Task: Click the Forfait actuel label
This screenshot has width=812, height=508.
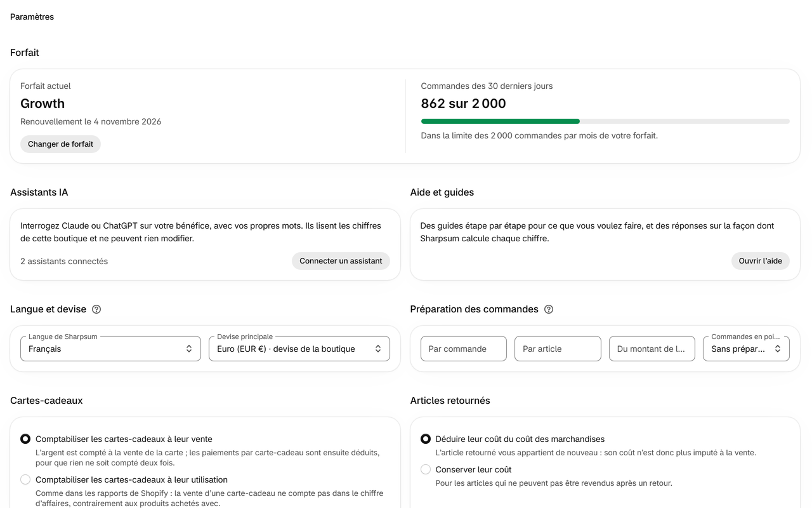Action: (46, 86)
